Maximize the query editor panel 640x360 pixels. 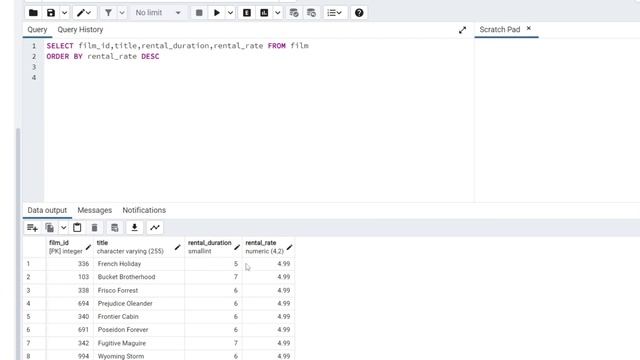[x=462, y=30]
